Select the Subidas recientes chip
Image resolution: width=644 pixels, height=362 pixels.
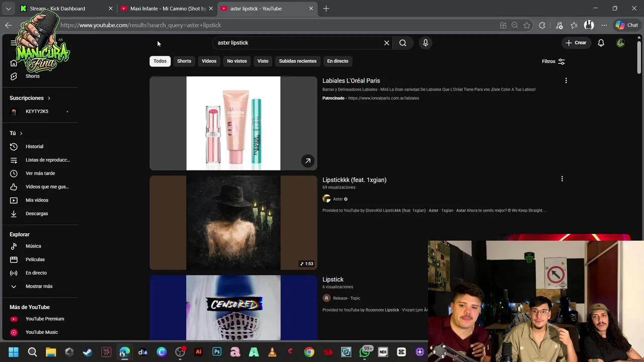click(x=298, y=61)
